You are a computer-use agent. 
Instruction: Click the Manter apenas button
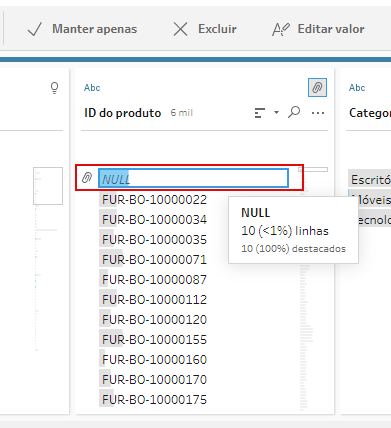(x=82, y=29)
